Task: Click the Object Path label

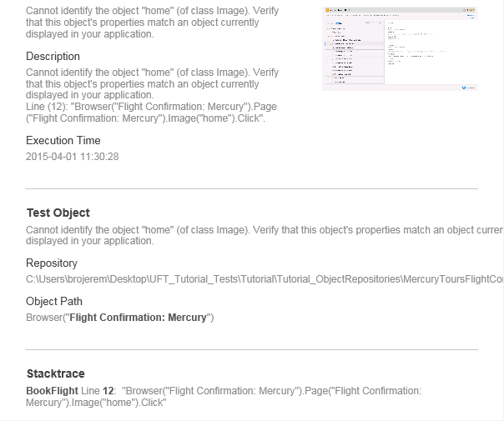Action: (x=54, y=301)
